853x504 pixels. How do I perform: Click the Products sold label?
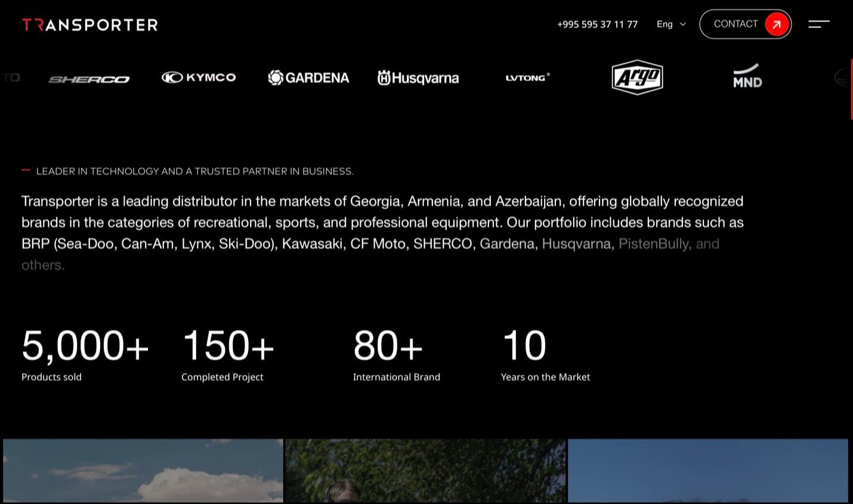pyautogui.click(x=51, y=377)
